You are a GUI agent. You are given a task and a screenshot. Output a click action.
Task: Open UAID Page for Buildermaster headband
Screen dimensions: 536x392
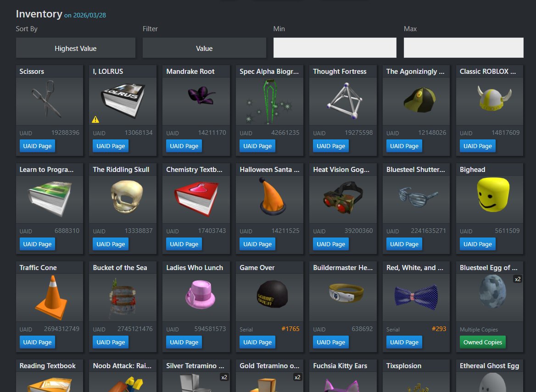click(x=330, y=342)
